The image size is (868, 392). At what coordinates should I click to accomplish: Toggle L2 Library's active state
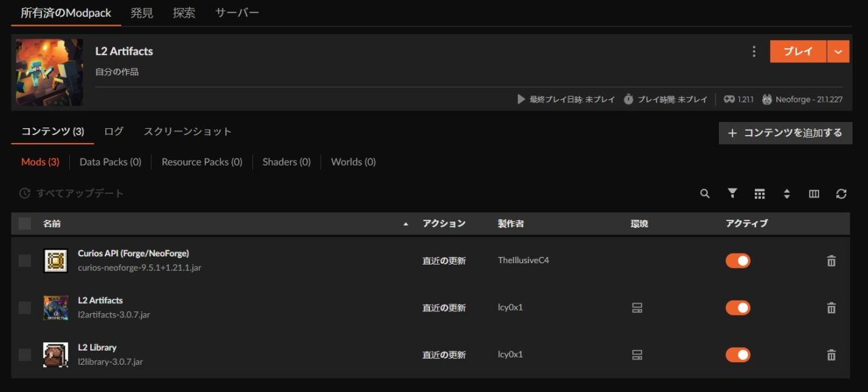coord(737,354)
